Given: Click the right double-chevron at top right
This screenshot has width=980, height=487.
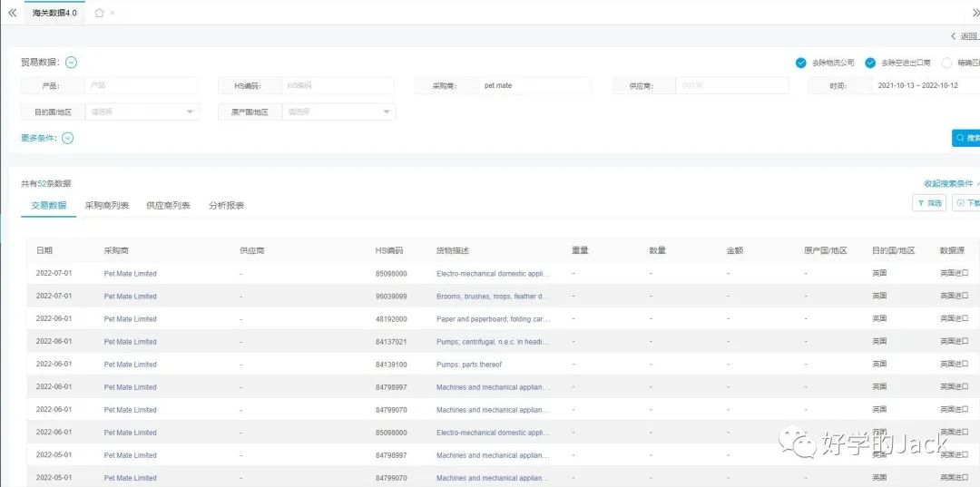Looking at the screenshot, I should point(975,13).
